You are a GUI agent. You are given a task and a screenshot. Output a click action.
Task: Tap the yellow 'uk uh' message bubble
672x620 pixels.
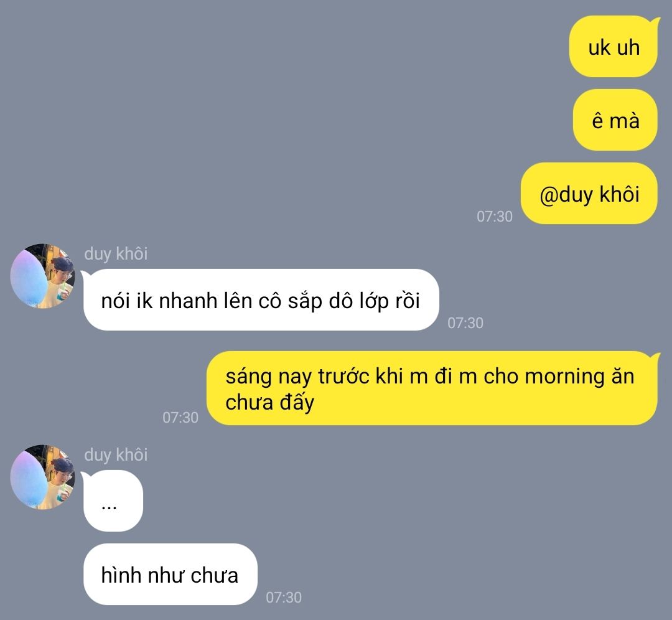click(614, 47)
